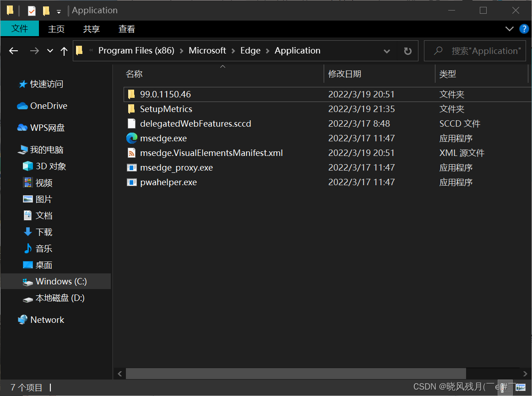Click the search Application input box

pyautogui.click(x=475, y=51)
